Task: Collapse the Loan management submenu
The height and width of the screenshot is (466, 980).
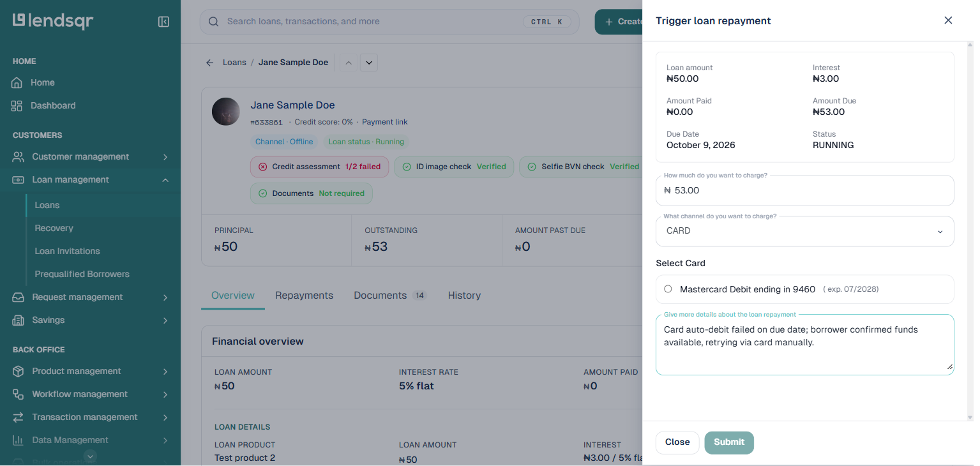Action: click(165, 180)
